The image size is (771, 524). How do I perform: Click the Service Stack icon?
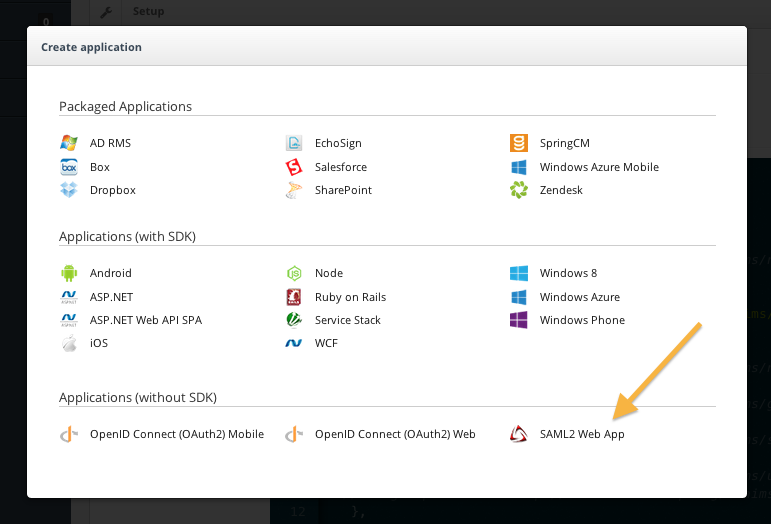[x=294, y=320]
